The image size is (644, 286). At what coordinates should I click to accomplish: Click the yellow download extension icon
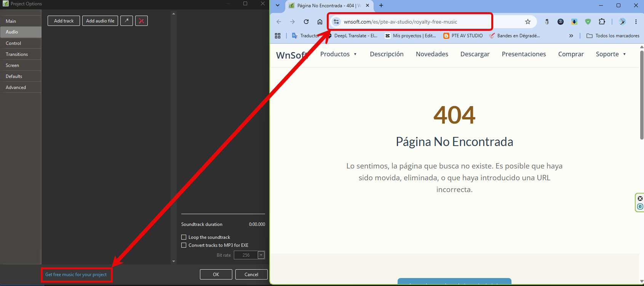(x=574, y=22)
